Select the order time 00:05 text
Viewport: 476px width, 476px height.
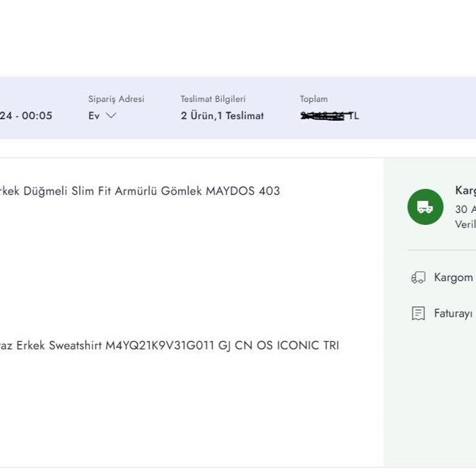click(x=37, y=116)
